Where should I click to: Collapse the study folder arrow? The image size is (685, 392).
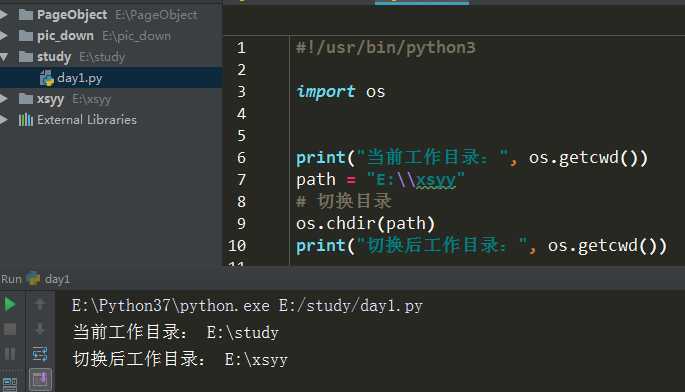(4, 57)
